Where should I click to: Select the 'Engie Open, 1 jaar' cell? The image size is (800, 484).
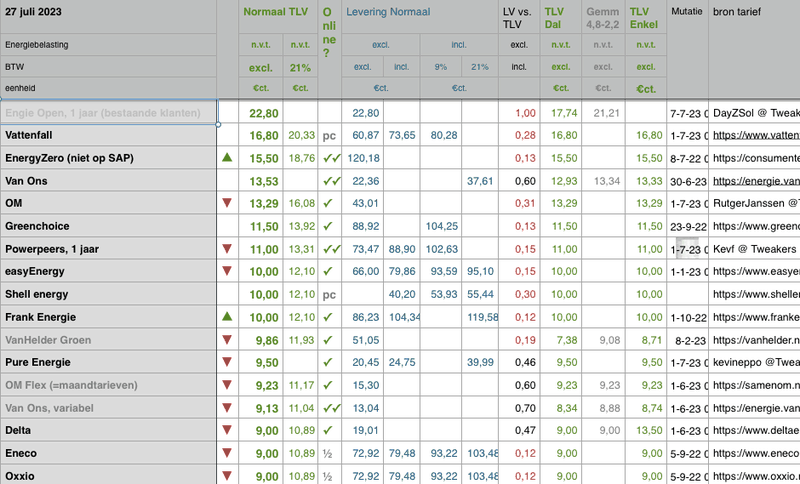pyautogui.click(x=108, y=113)
